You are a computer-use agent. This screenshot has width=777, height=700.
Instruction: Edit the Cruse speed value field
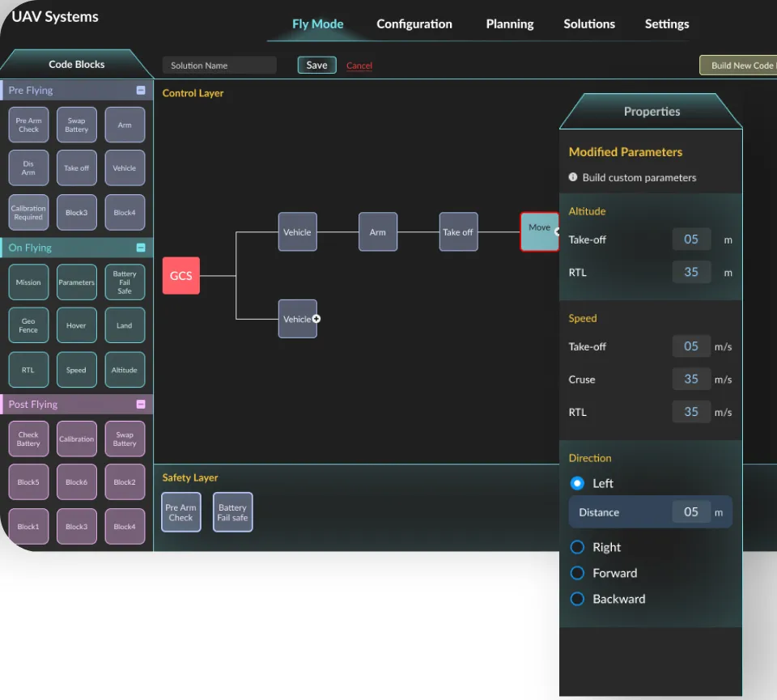tap(691, 379)
